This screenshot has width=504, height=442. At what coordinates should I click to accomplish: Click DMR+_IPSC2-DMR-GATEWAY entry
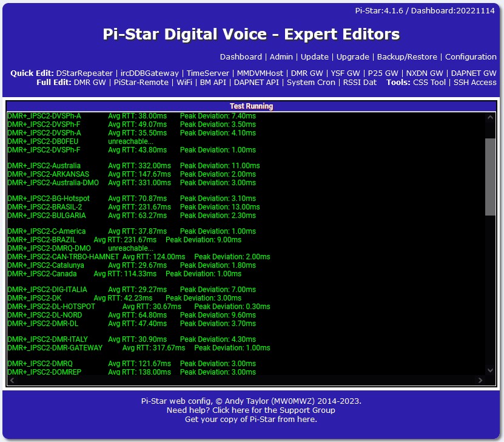tap(139, 348)
